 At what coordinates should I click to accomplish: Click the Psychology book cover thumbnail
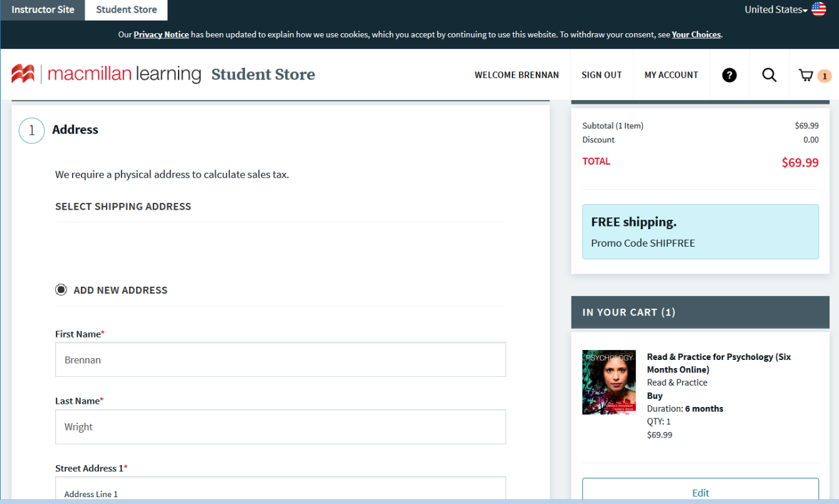(x=608, y=382)
